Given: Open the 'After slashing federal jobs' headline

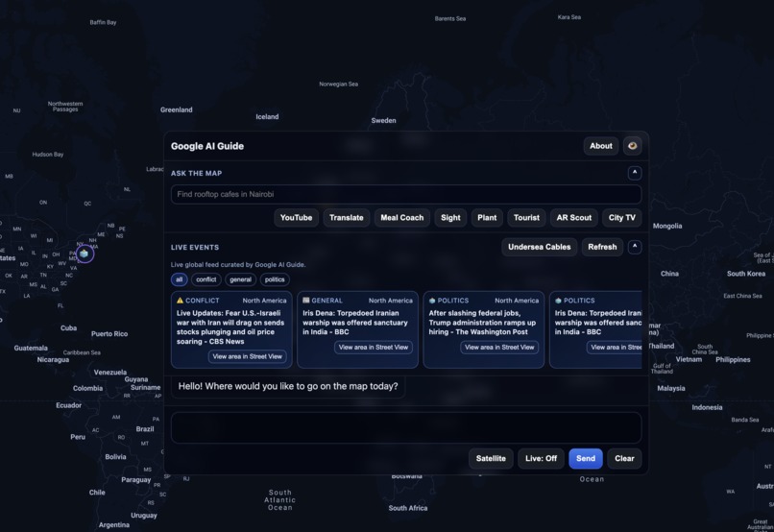Looking at the screenshot, I should [482, 323].
